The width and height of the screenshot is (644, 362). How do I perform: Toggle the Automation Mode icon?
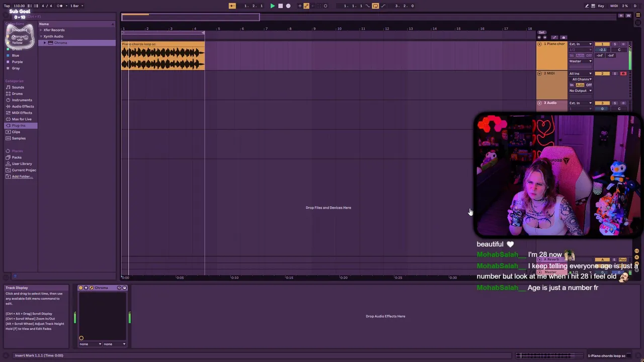pos(554,37)
